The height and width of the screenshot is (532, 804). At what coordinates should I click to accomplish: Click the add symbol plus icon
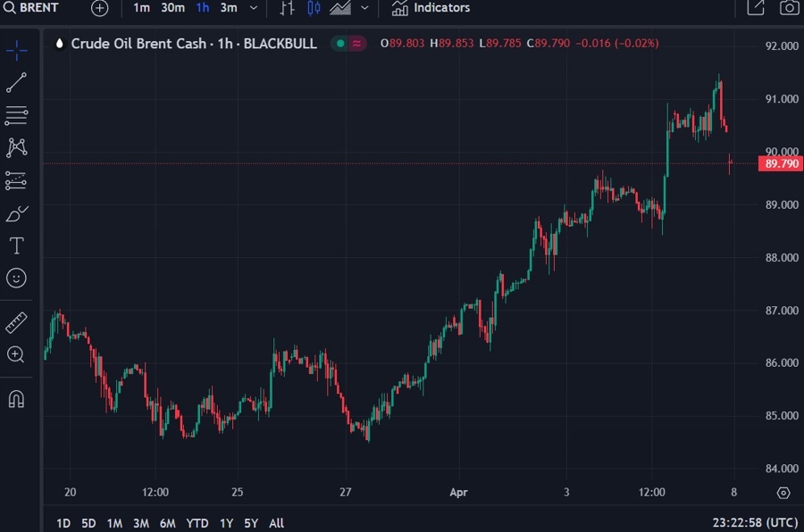click(x=99, y=8)
